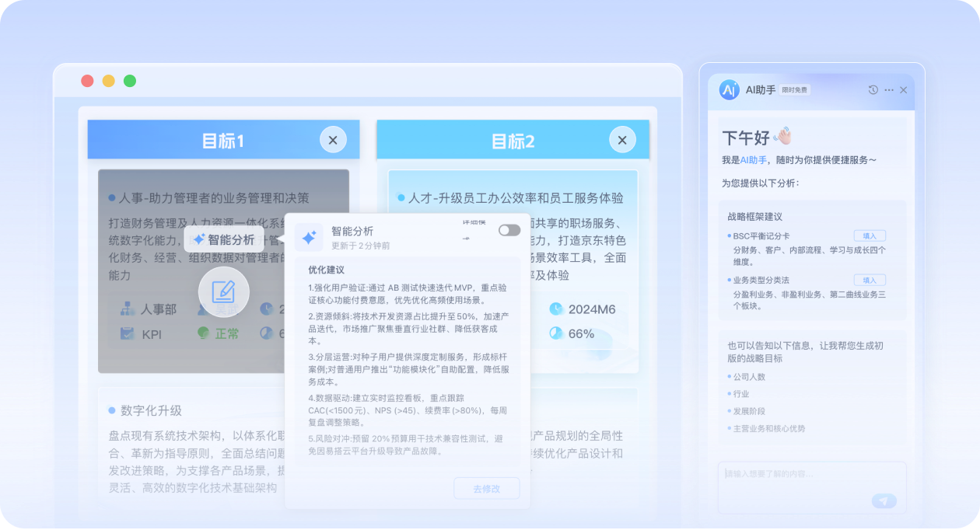
Task: Send the message with the paper plane icon
Action: 884,501
